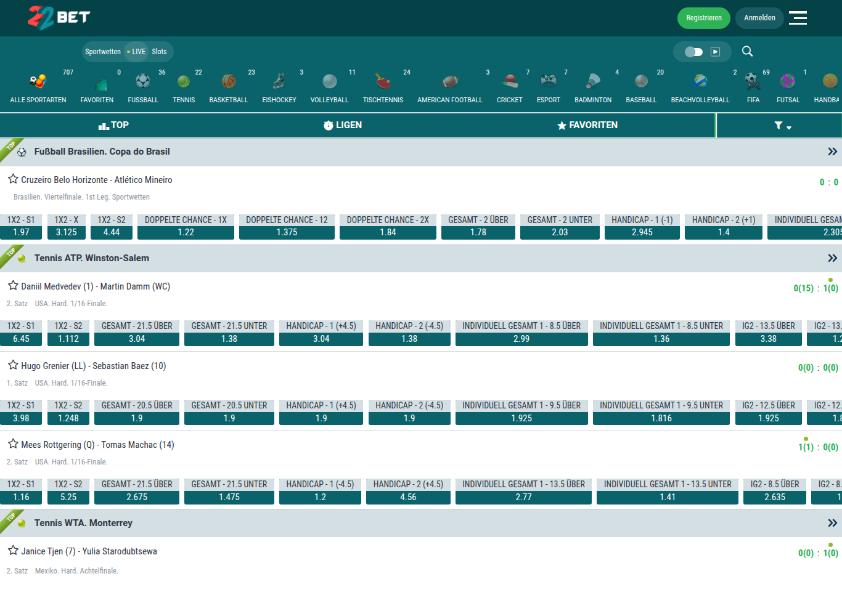This screenshot has width=842, height=616.
Task: Favorite the Rottgering vs Machac match star
Action: (x=13, y=444)
